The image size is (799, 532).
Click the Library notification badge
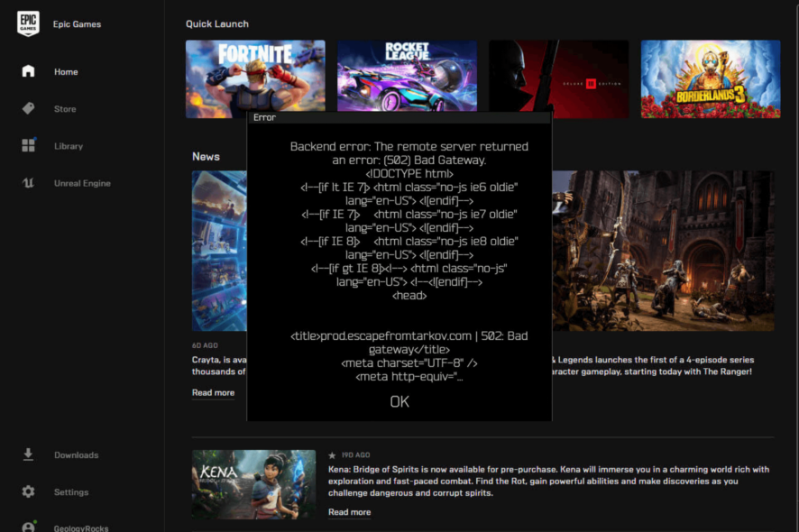tap(35, 138)
